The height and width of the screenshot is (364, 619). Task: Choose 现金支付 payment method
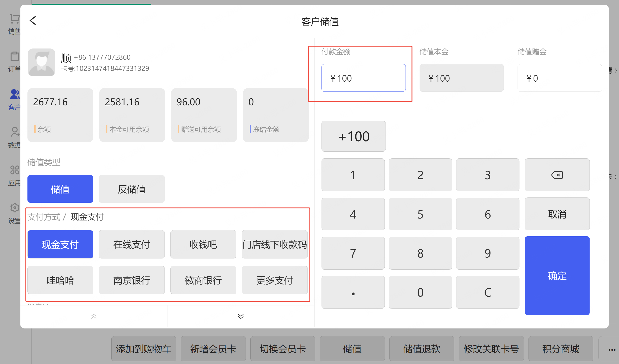60,244
